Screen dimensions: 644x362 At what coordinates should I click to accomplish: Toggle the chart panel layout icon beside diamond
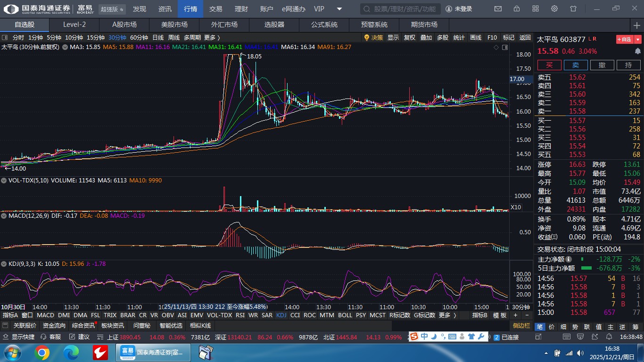click(x=505, y=47)
